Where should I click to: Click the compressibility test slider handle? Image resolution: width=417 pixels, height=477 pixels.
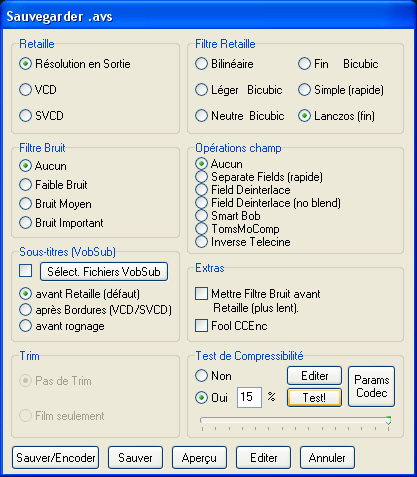click(388, 420)
